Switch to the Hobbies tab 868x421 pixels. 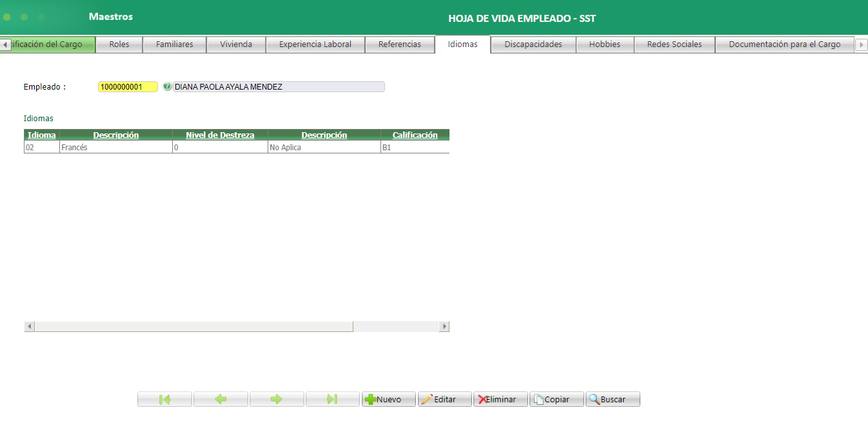coord(605,44)
